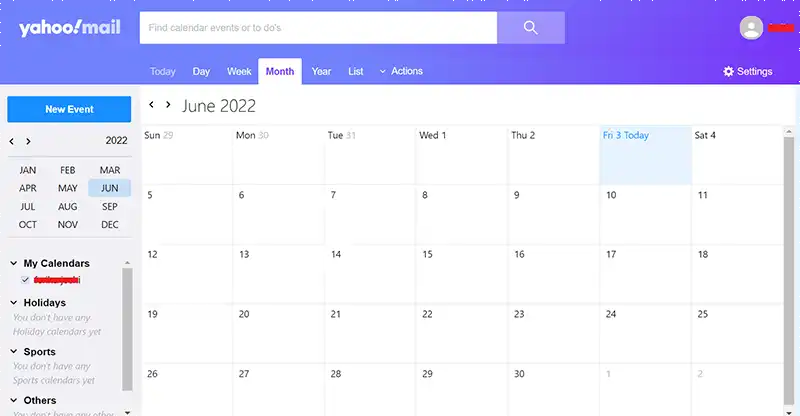Click the June 2022 month heading

(219, 106)
